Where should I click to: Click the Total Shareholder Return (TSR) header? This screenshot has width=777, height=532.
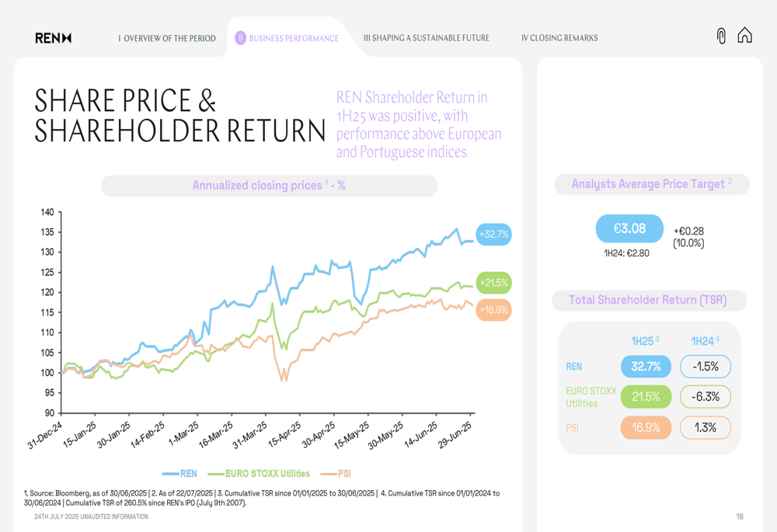tap(649, 301)
